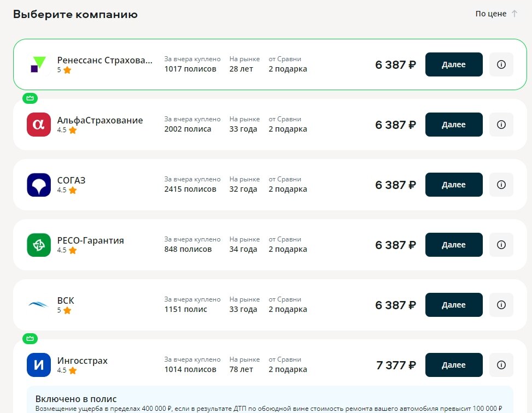This screenshot has width=532, height=413.
Task: Open info icon for Ренессанс Страхование offer
Action: pos(501,64)
